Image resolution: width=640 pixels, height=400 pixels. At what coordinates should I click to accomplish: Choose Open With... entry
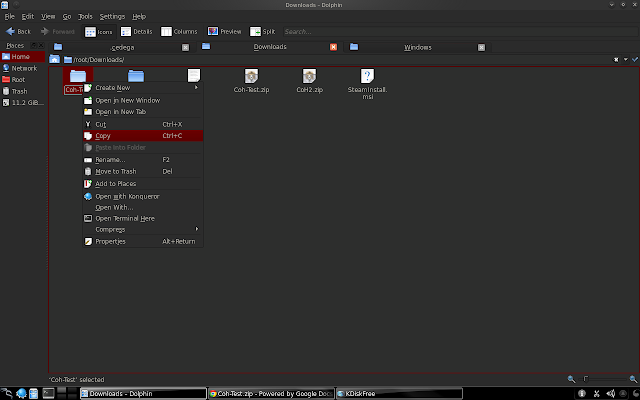pos(143,207)
